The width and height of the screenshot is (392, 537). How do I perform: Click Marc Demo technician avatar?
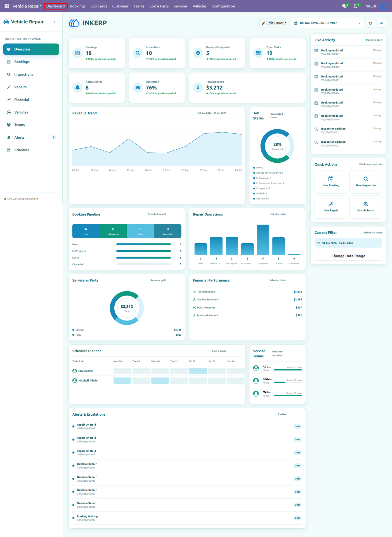[75, 371]
